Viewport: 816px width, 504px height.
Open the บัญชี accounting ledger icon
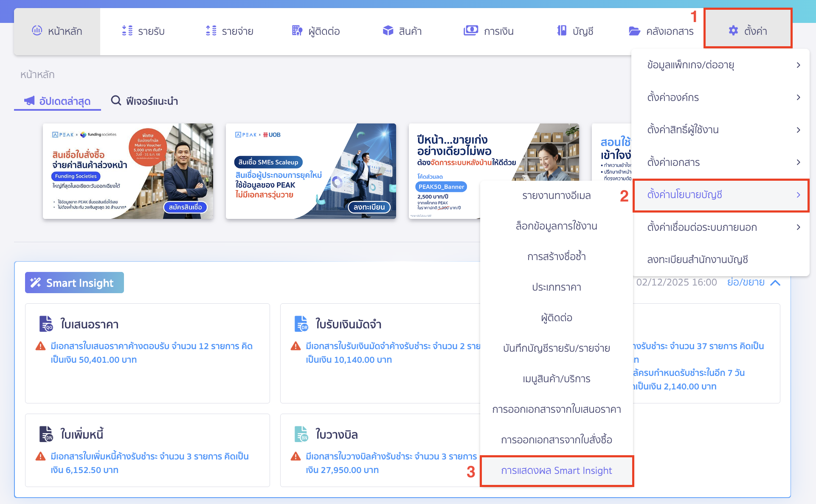[561, 30]
